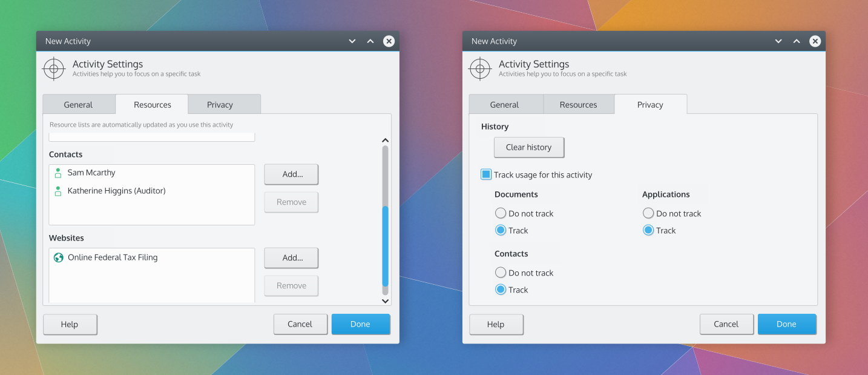Open the Resources tab in the Privacy dialog
868x375 pixels.
coord(578,105)
